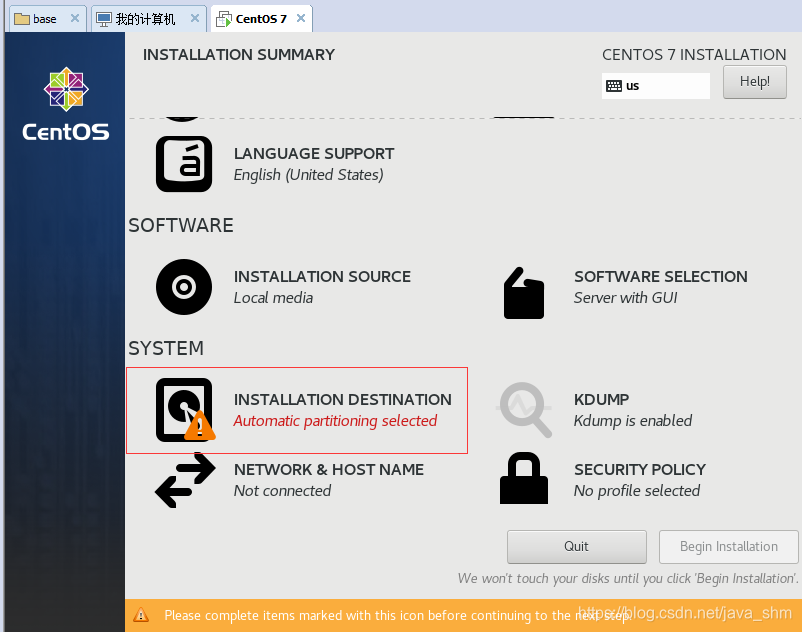Screen dimensions: 802x632
Task: Select the CentOS 7 tab
Action: point(261,19)
